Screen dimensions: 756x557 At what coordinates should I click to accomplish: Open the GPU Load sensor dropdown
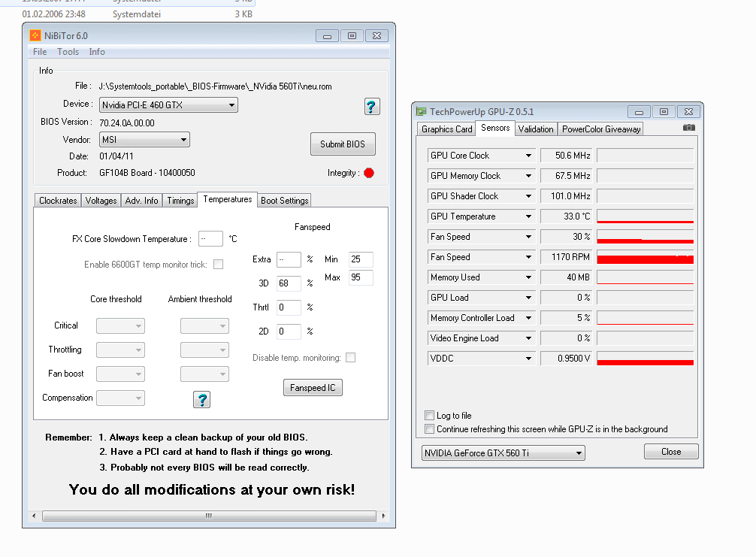tap(481, 298)
